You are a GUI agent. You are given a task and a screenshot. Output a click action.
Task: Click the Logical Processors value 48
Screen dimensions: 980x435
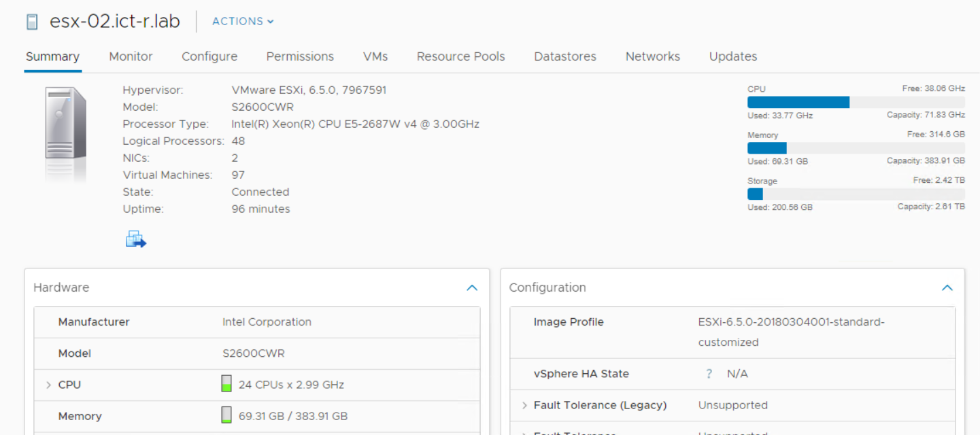pos(238,141)
